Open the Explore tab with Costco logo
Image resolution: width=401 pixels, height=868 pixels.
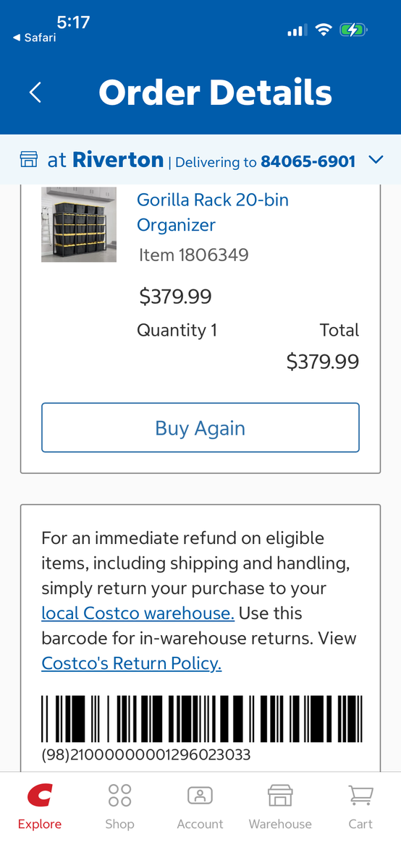click(x=40, y=807)
